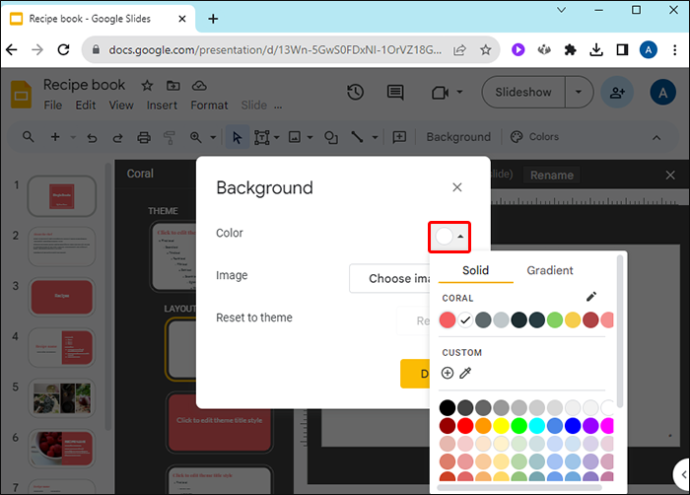Click the redo arrow in toolbar
Viewport: 690px width, 495px height.
tap(117, 138)
